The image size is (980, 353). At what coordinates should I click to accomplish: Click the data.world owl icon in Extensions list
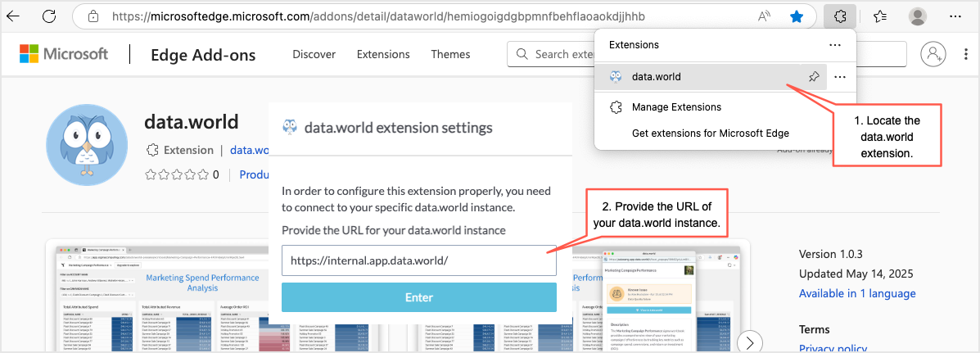tap(616, 77)
